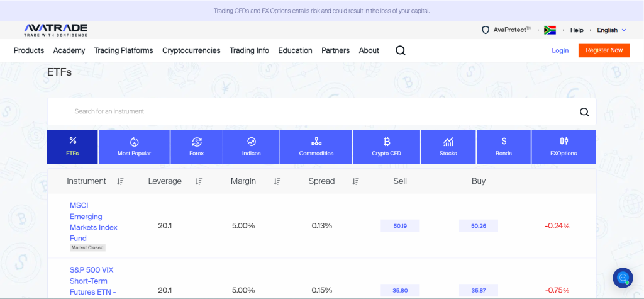Viewport: 644px width, 299px height.
Task: Sort by Spread column icon
Action: tap(356, 181)
